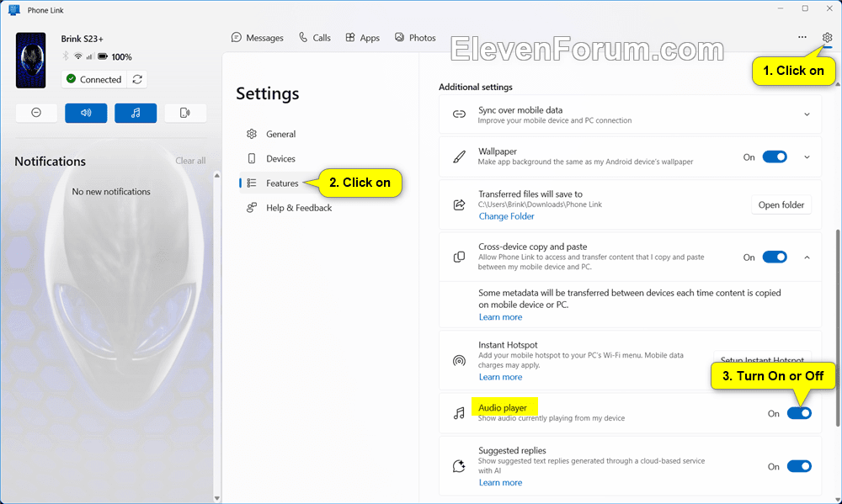Click the Suggested replies sparkle icon

459,466
